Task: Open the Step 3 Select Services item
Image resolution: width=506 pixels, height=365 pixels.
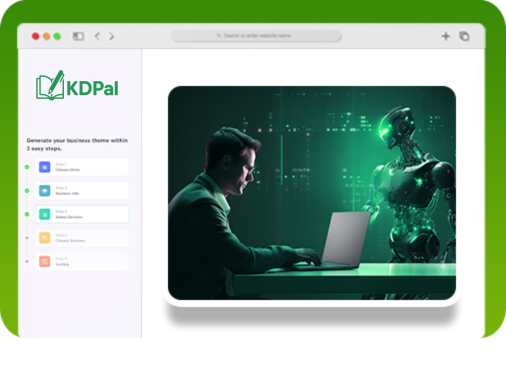Action: tap(82, 214)
